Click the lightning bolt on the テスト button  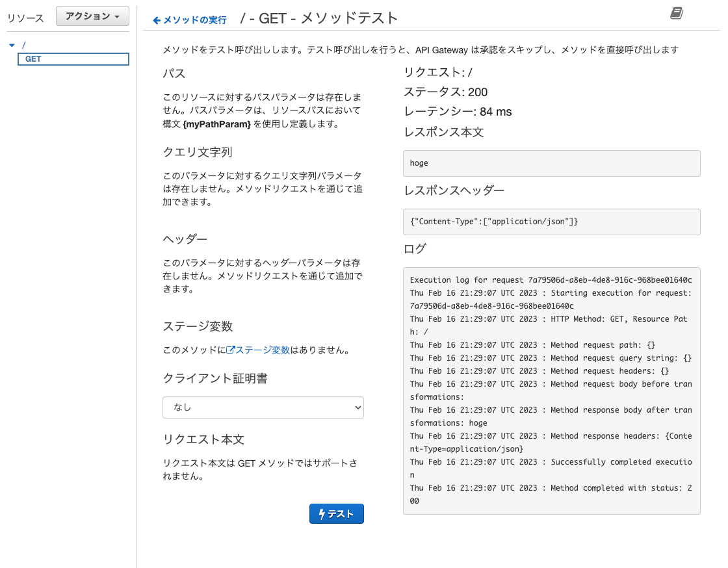pos(321,514)
